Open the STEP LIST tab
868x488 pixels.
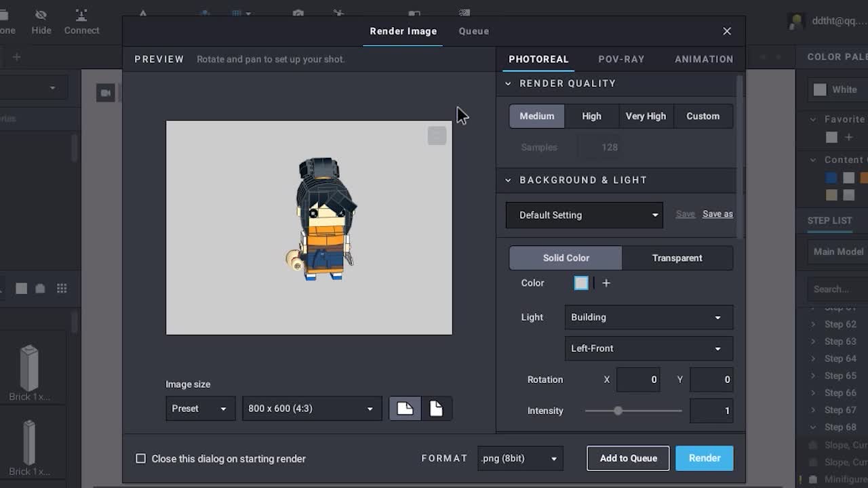(829, 220)
